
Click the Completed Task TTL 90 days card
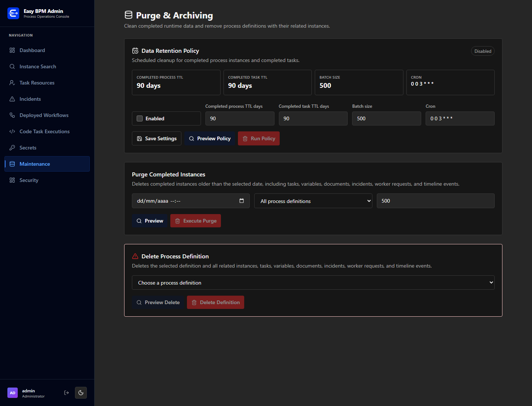point(267,82)
